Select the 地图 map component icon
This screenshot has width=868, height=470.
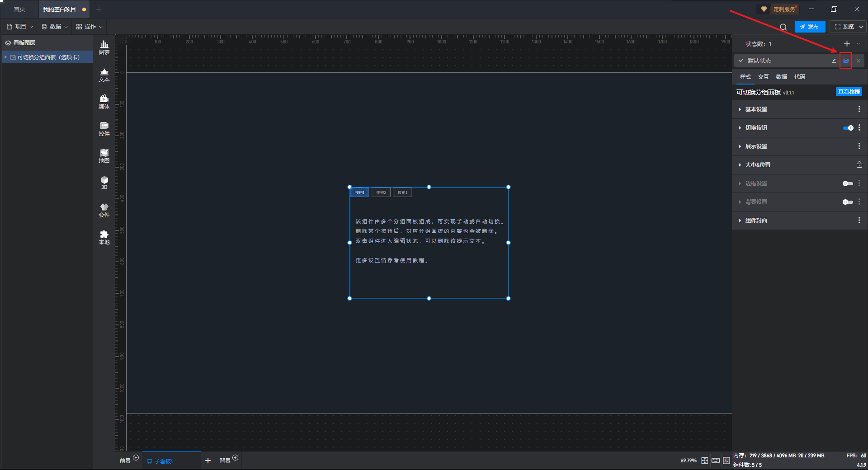[104, 155]
